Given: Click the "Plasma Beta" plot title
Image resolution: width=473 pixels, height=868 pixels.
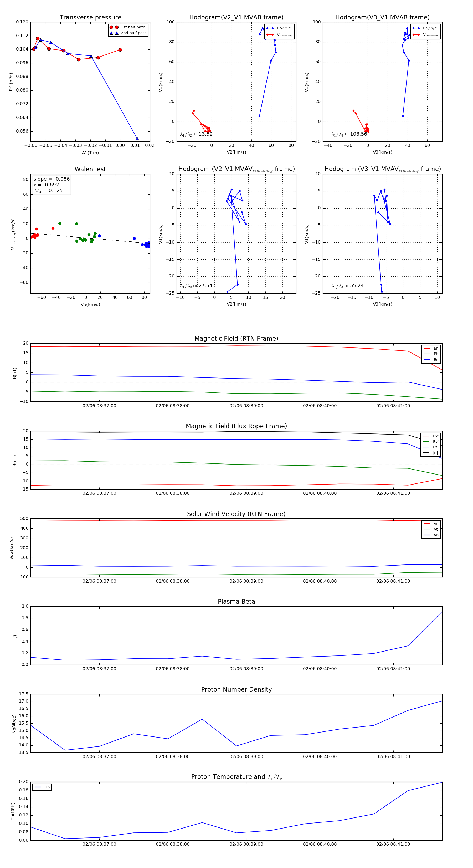Looking at the screenshot, I should tap(236, 602).
